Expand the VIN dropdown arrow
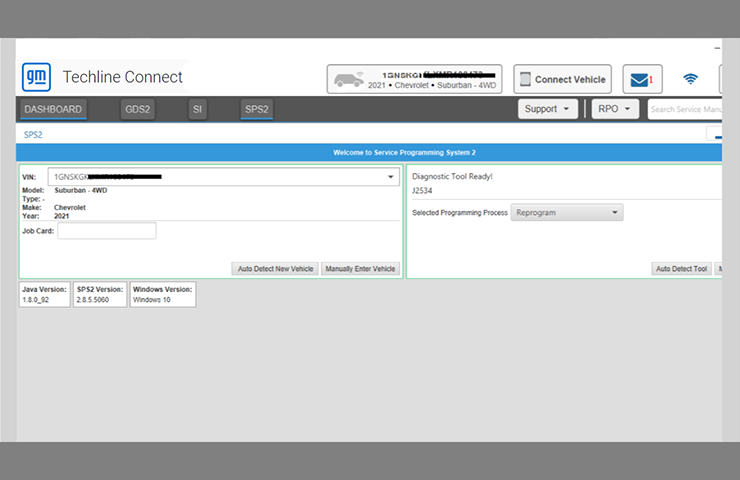This screenshot has height=480, width=740. click(x=391, y=177)
